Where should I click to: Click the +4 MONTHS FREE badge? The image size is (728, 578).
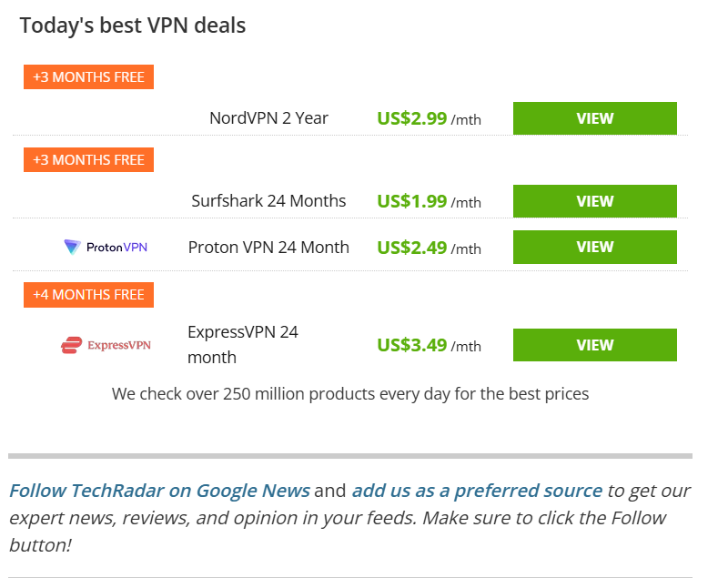pyautogui.click(x=89, y=295)
